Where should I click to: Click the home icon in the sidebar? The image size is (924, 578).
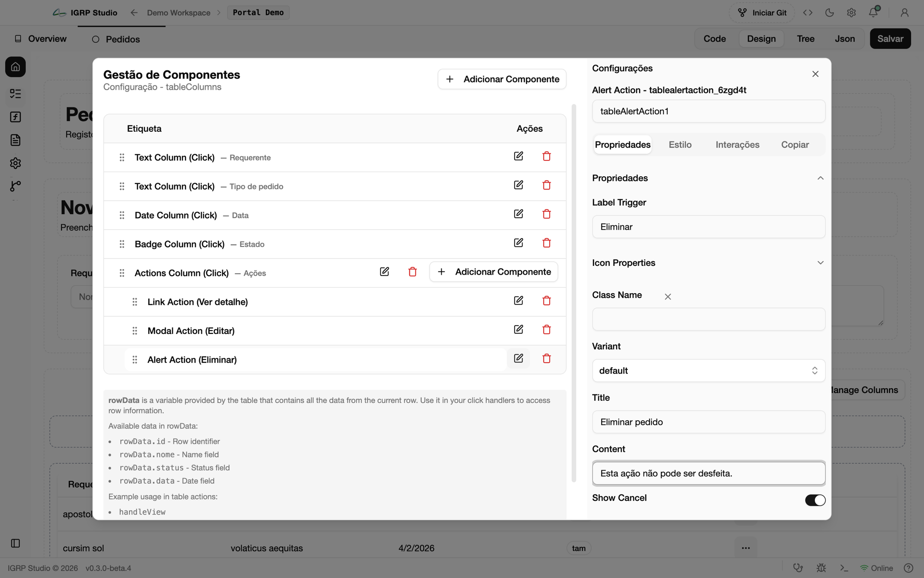[15, 67]
